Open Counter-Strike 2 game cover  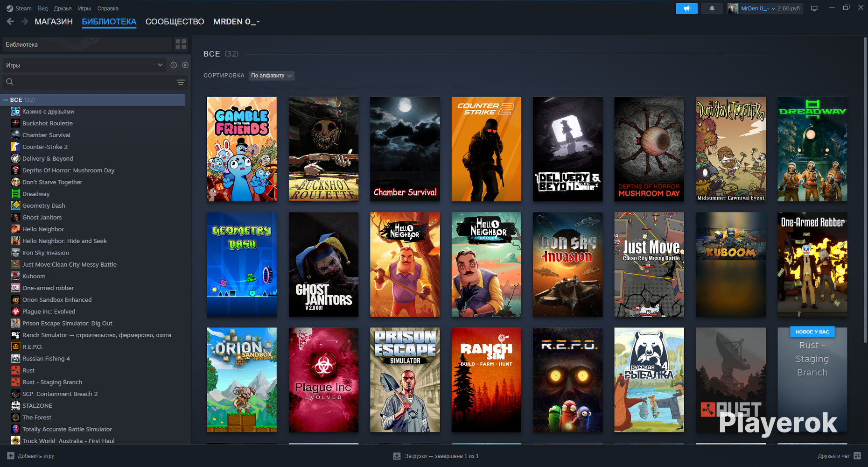(486, 149)
